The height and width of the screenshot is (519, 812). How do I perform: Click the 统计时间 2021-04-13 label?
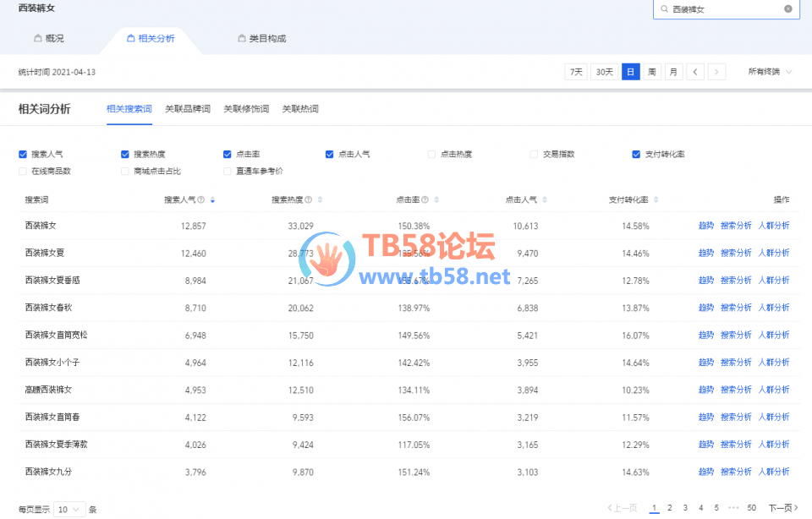click(57, 72)
